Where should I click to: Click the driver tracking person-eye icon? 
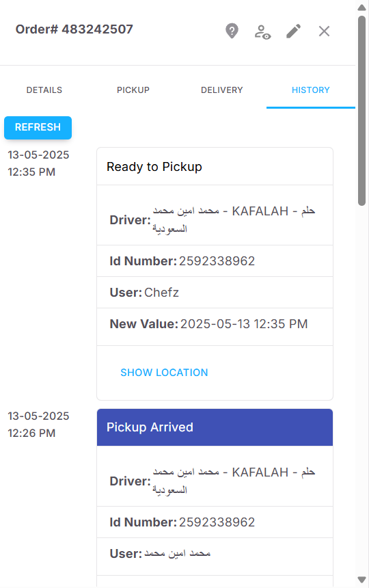coord(262,31)
